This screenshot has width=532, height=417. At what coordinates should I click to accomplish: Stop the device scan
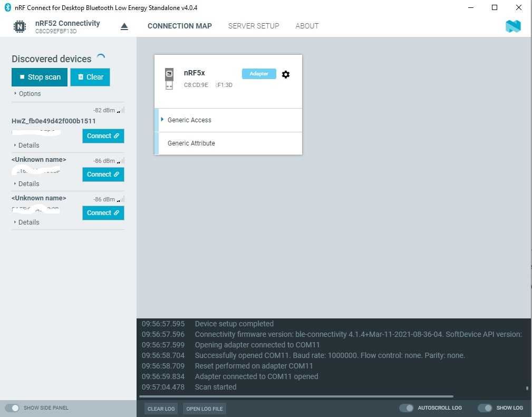(x=40, y=77)
